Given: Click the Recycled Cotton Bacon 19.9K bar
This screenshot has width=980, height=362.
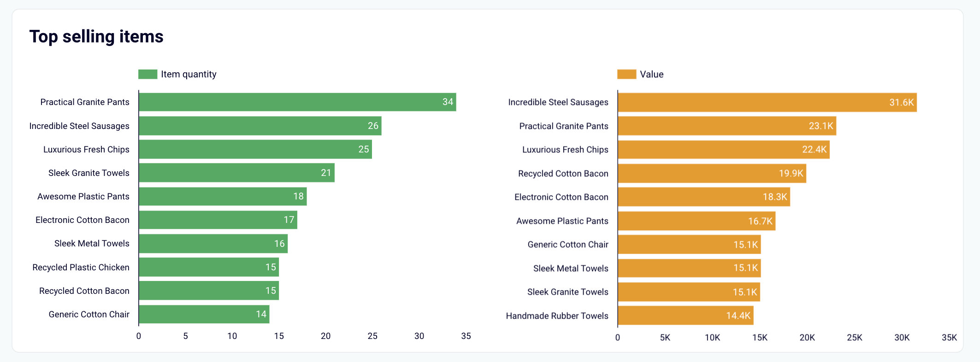Looking at the screenshot, I should coord(712,173).
